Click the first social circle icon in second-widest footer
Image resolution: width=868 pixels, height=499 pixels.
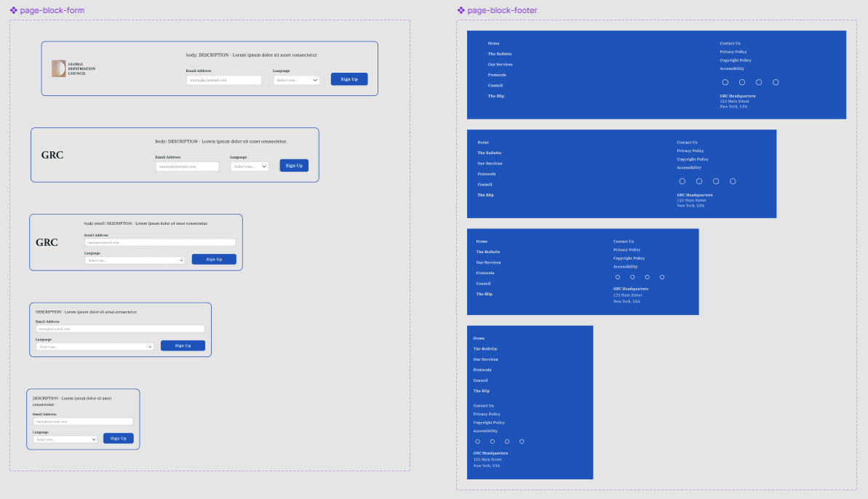click(682, 181)
